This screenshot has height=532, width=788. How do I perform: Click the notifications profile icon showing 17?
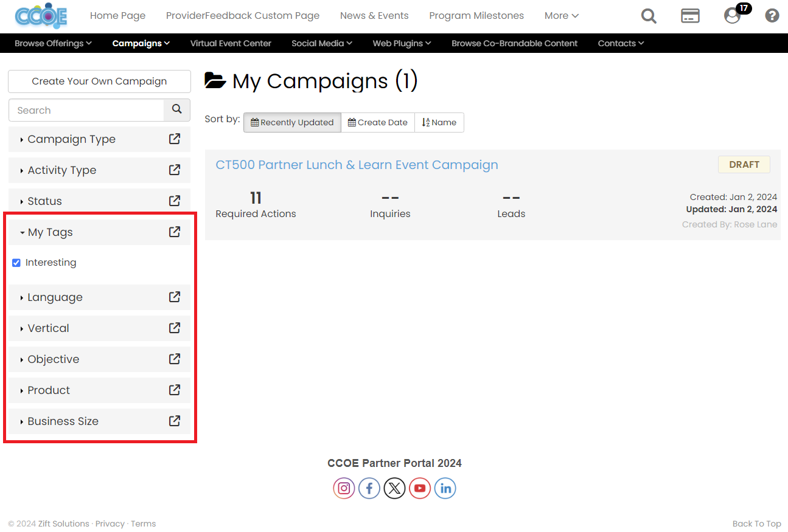(731, 16)
